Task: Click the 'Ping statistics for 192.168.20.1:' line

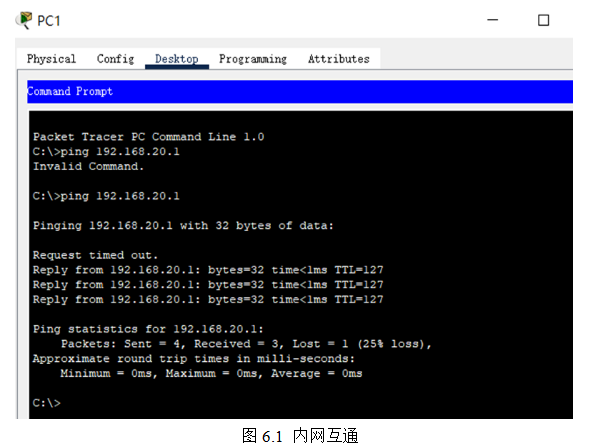Action: (x=148, y=329)
